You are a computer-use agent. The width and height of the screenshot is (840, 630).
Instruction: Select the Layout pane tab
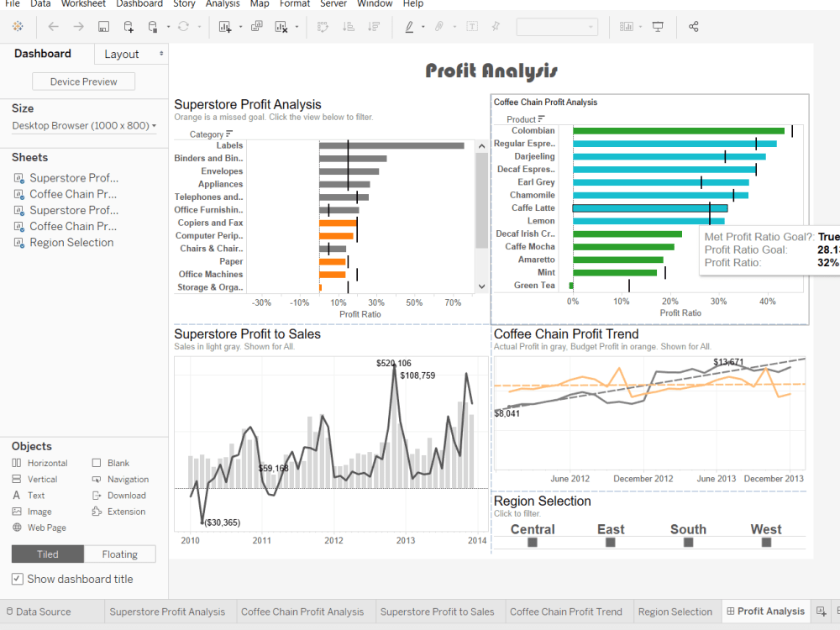122,54
